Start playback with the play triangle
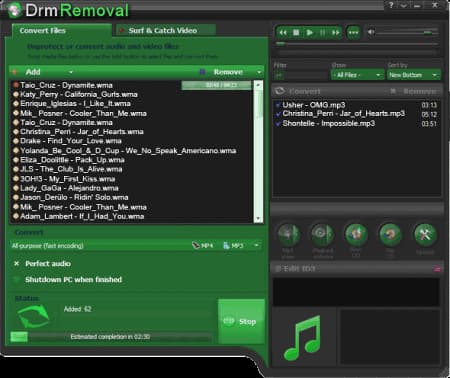450x378 pixels. [310, 33]
